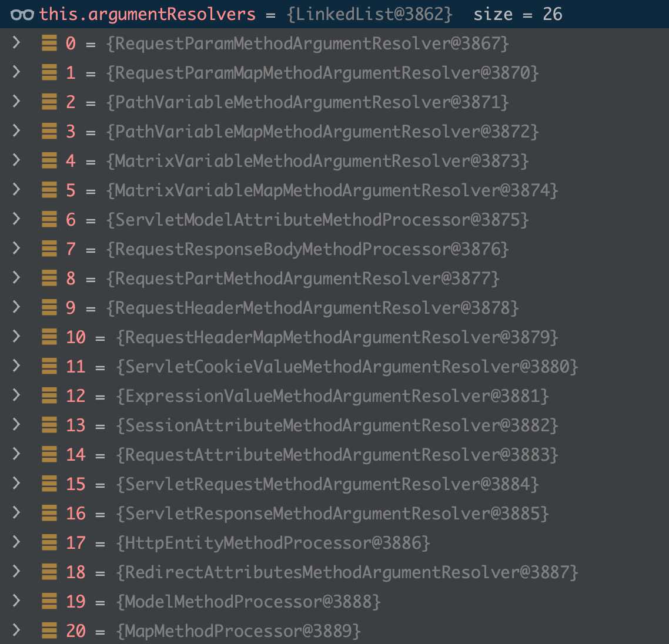
Task: Expand element 8 RequestPartMethodArgumentResolver
Action: click(x=16, y=277)
